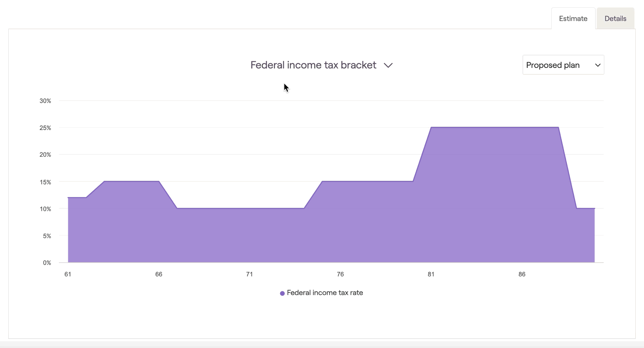Viewport: 644px width, 348px height.
Task: Click the purple legend dot
Action: click(x=282, y=293)
